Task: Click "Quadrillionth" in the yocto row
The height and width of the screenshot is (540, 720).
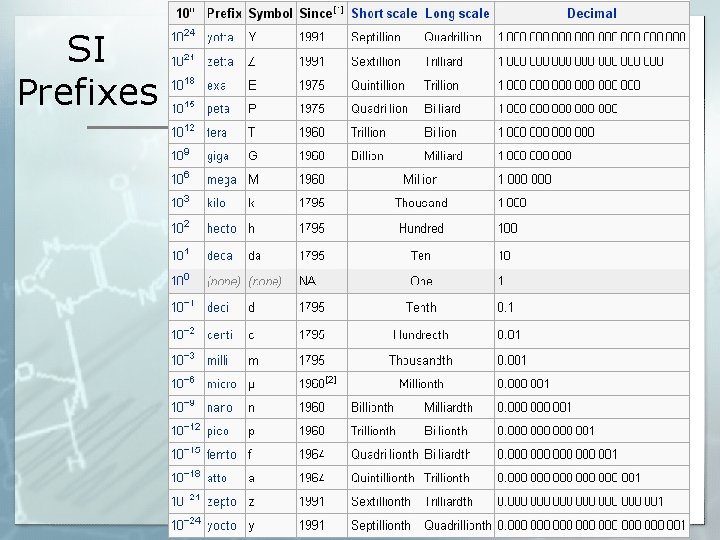Action: tap(458, 525)
